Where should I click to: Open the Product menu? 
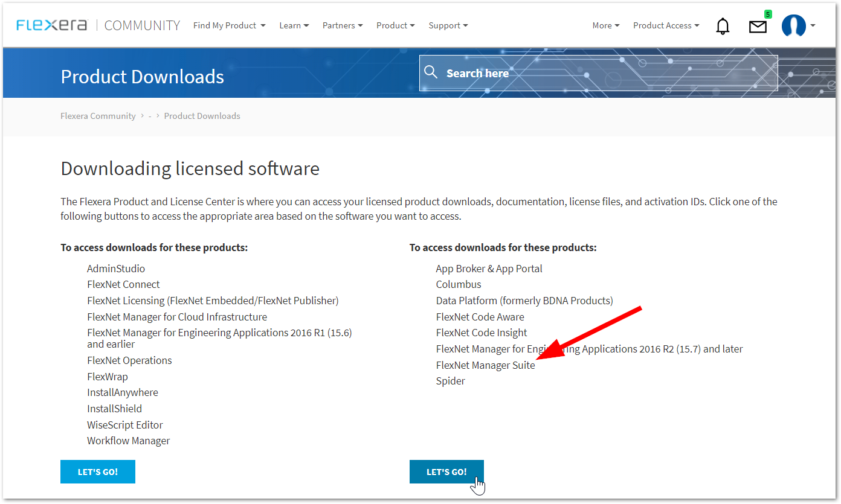tap(395, 25)
